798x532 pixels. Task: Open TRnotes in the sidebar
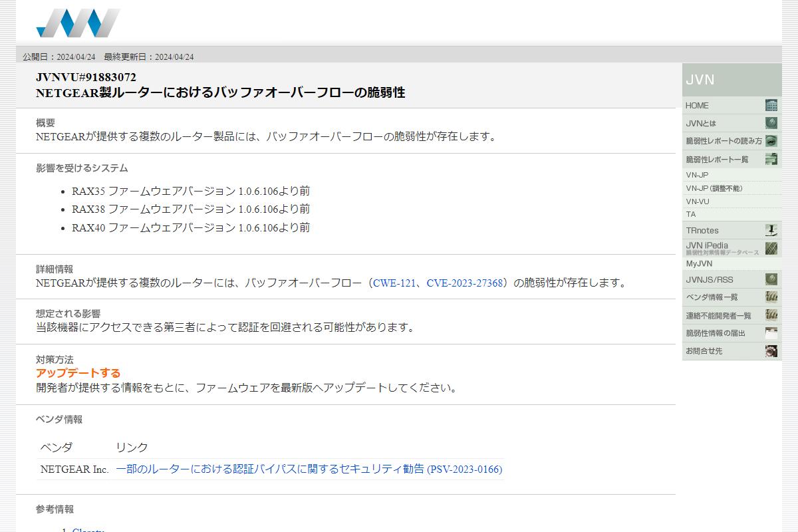tap(731, 230)
